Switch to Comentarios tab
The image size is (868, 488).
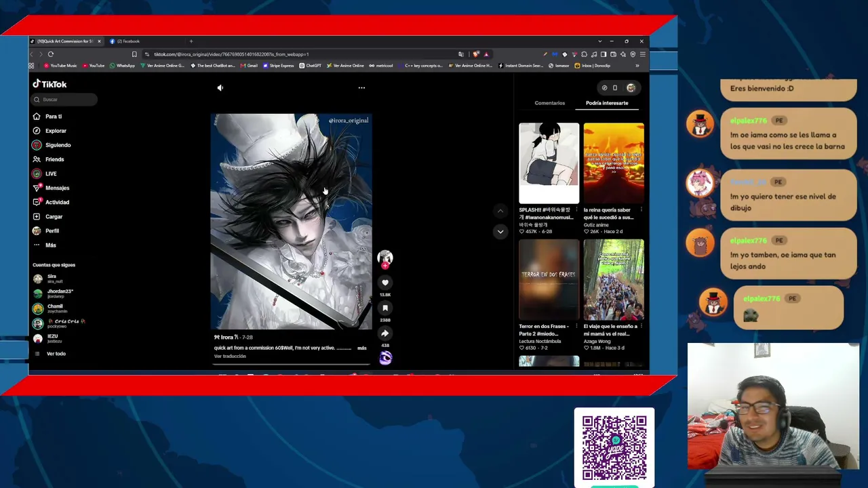click(x=549, y=103)
